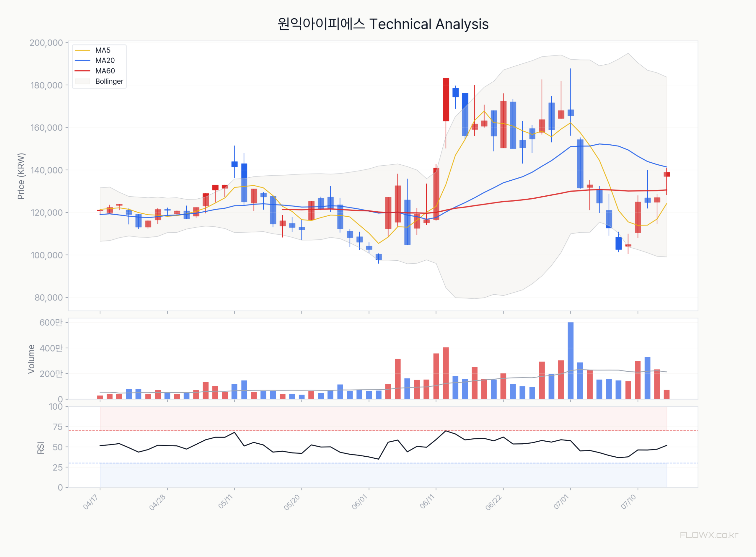This screenshot has height=557, width=756.
Task: Click the "400만" volume axis label
Action: (51, 348)
